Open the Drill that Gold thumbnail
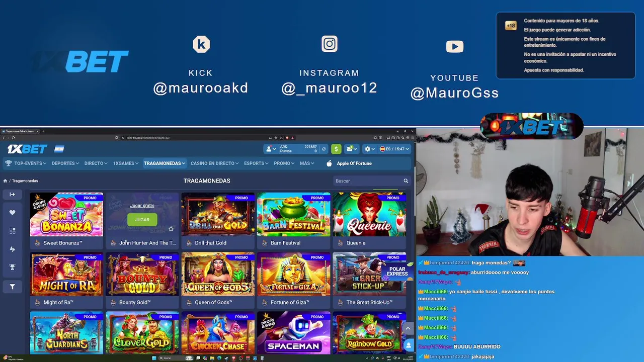 [218, 215]
